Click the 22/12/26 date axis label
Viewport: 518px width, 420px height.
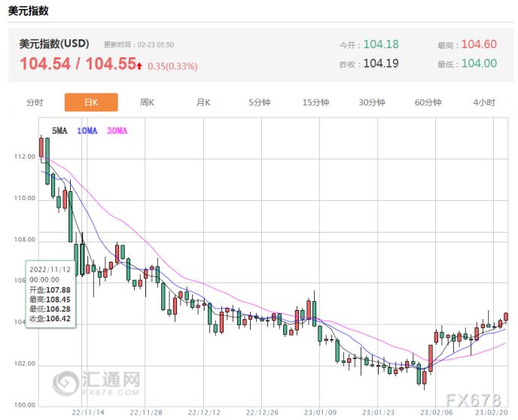pos(262,412)
